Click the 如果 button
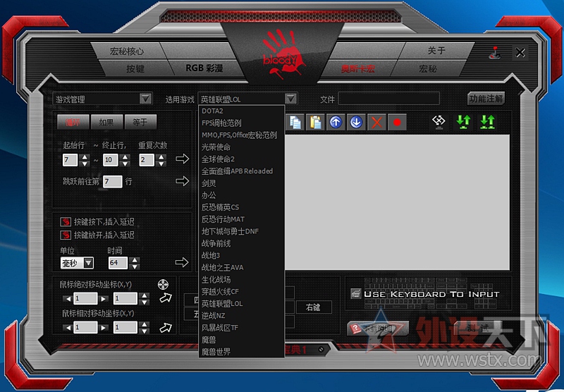 (107, 122)
